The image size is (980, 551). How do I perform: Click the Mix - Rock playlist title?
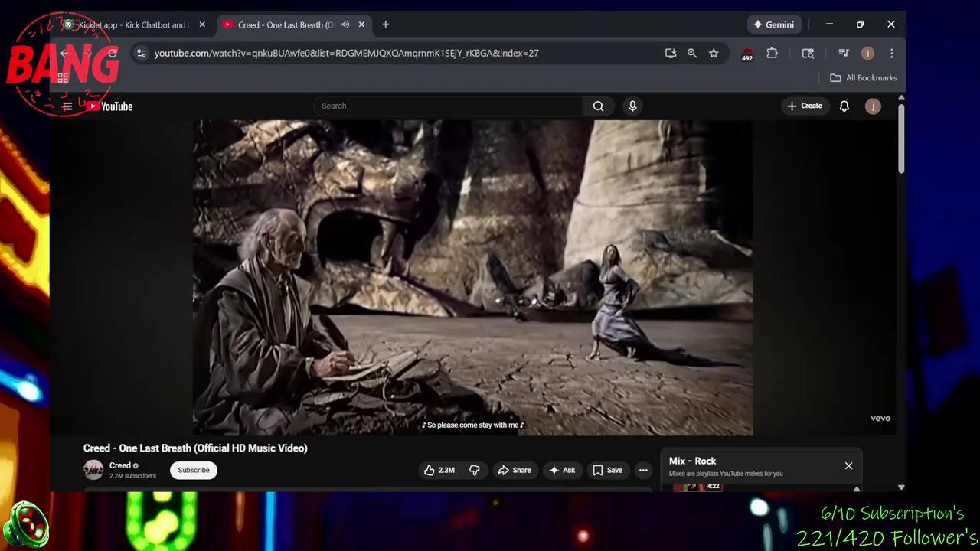point(692,461)
